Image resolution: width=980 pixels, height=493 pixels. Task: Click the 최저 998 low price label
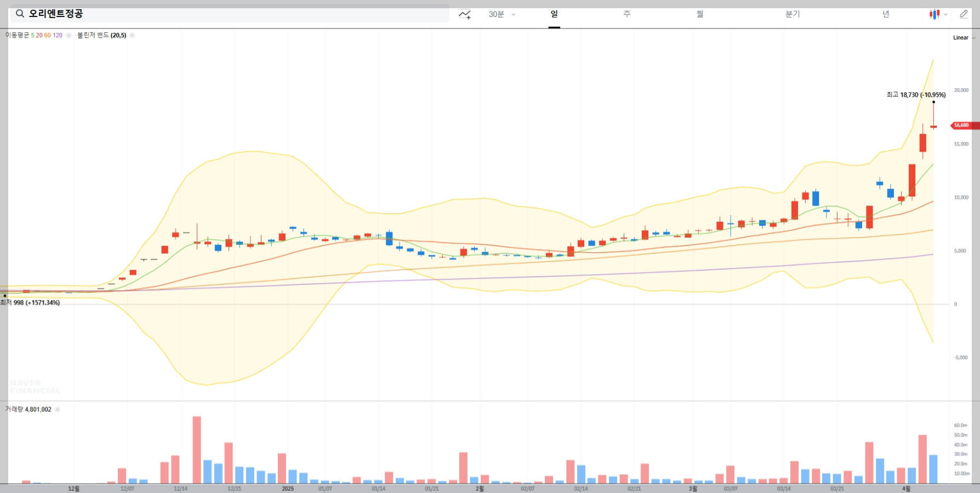point(30,303)
